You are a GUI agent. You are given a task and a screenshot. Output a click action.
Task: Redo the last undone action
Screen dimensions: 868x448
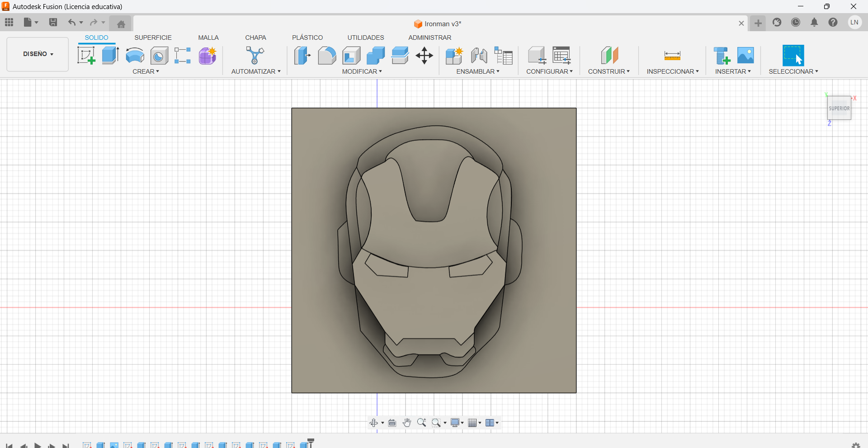pyautogui.click(x=94, y=22)
